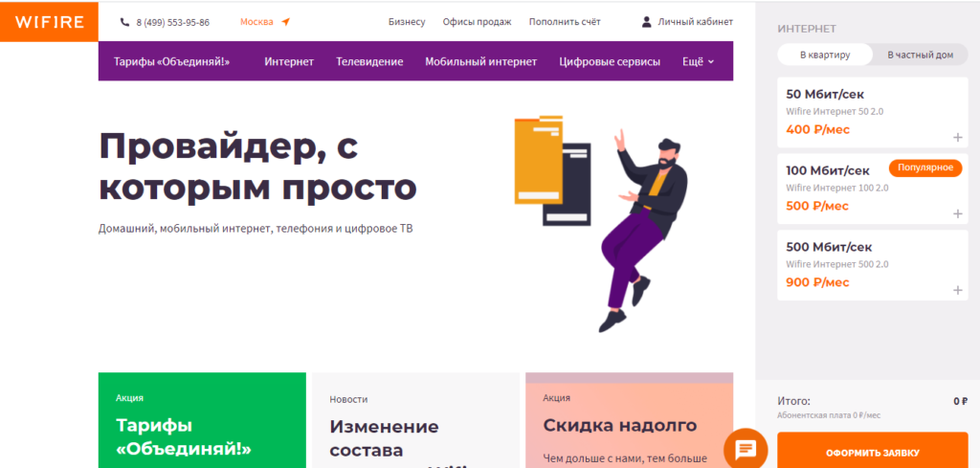Open the orange chat bubble widget
The image size is (980, 468).
pos(746,449)
